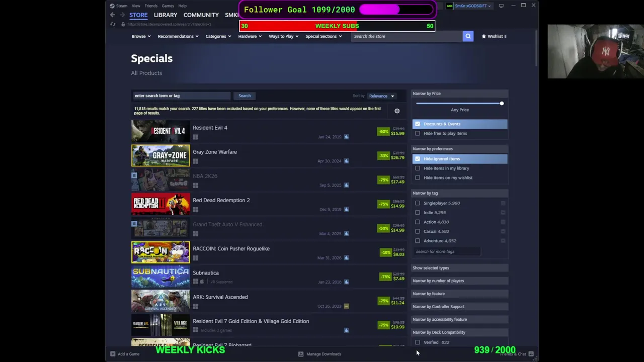The height and width of the screenshot is (362, 644).
Task: Exclude the Action tag with its side icon
Action: (503, 222)
